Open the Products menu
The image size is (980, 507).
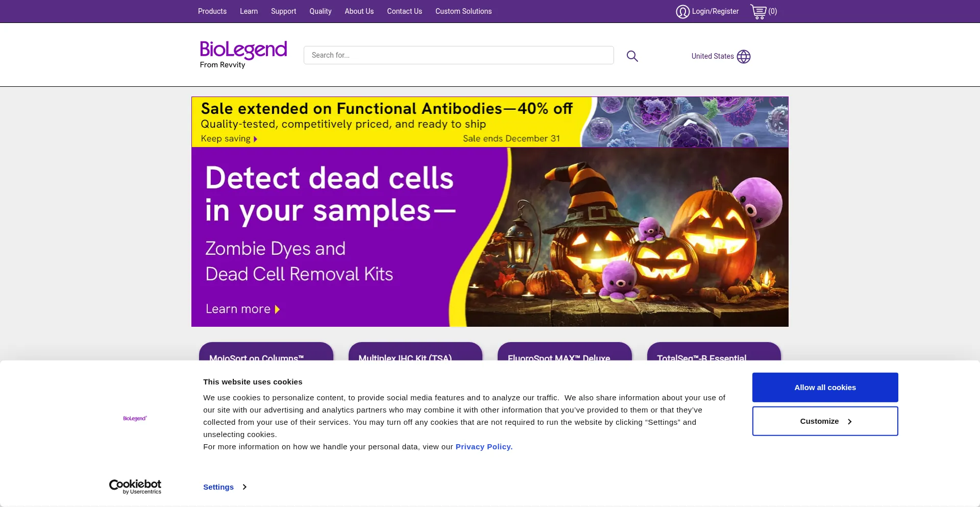click(x=212, y=11)
